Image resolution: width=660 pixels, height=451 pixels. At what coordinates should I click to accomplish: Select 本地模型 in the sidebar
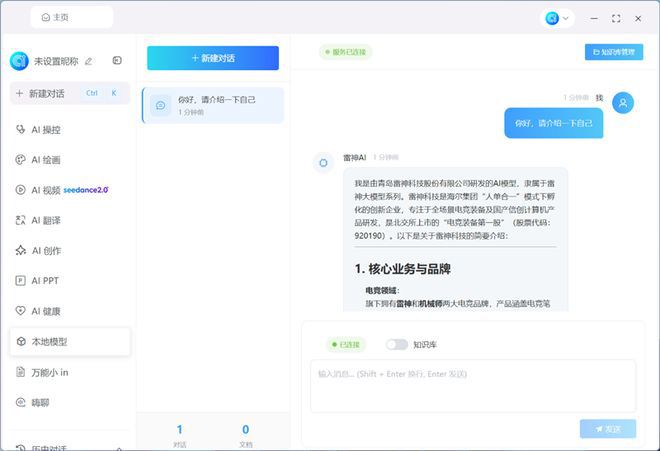point(70,342)
